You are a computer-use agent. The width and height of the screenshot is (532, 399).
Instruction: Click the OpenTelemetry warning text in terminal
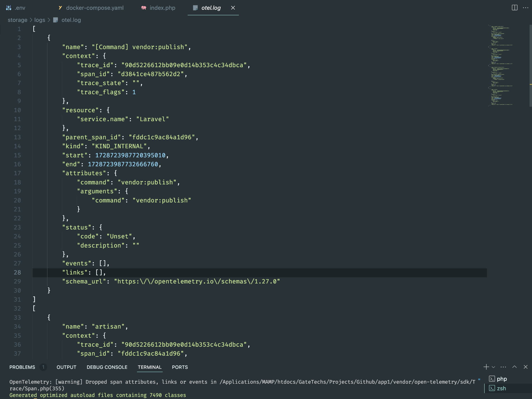pos(242,385)
